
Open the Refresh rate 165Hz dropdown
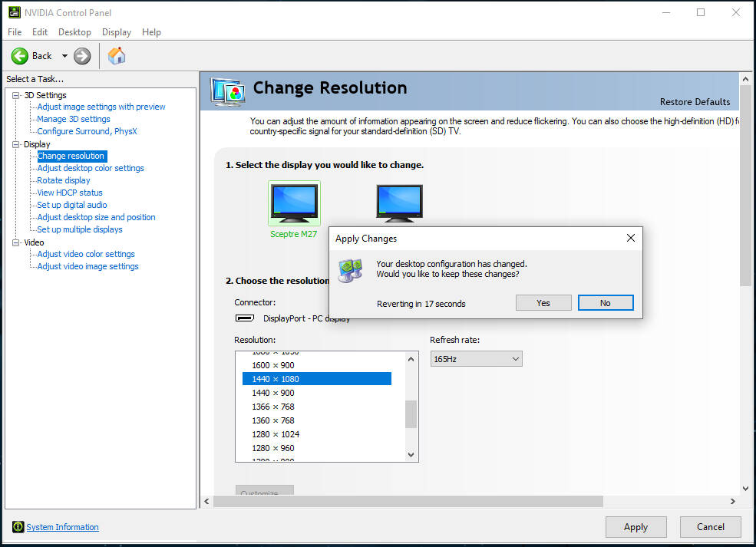point(477,359)
